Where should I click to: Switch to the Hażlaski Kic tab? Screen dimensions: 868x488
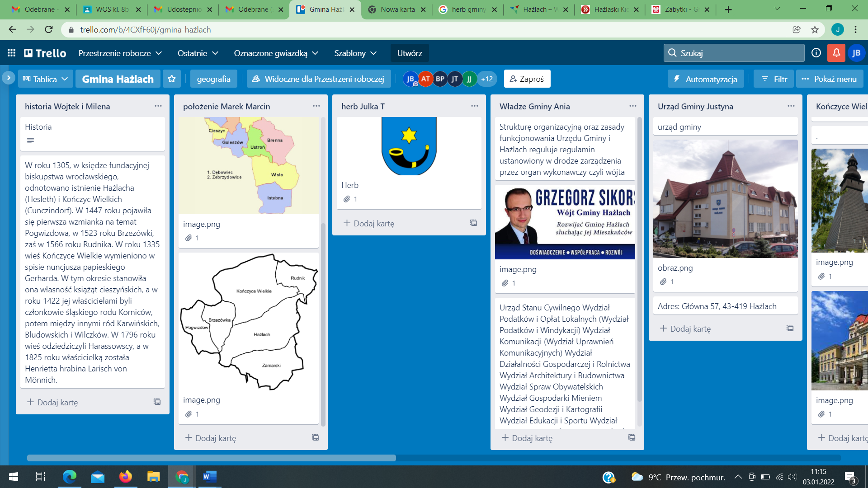click(x=610, y=9)
